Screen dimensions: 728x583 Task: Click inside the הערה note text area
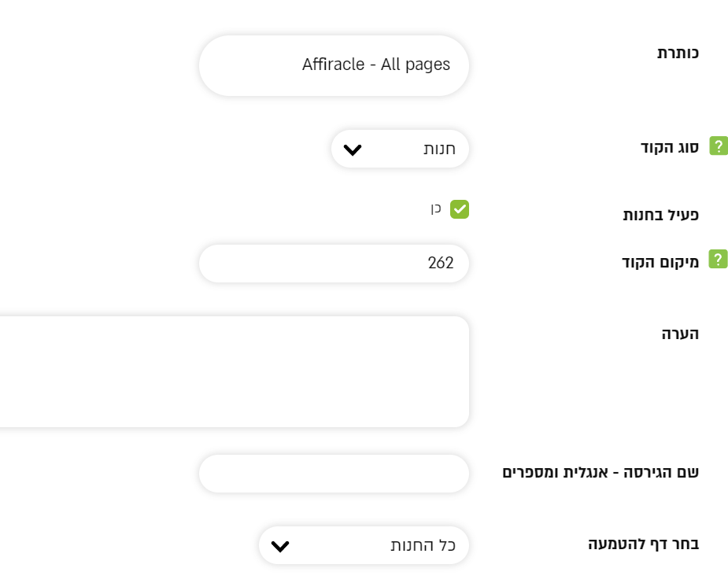[236, 371]
